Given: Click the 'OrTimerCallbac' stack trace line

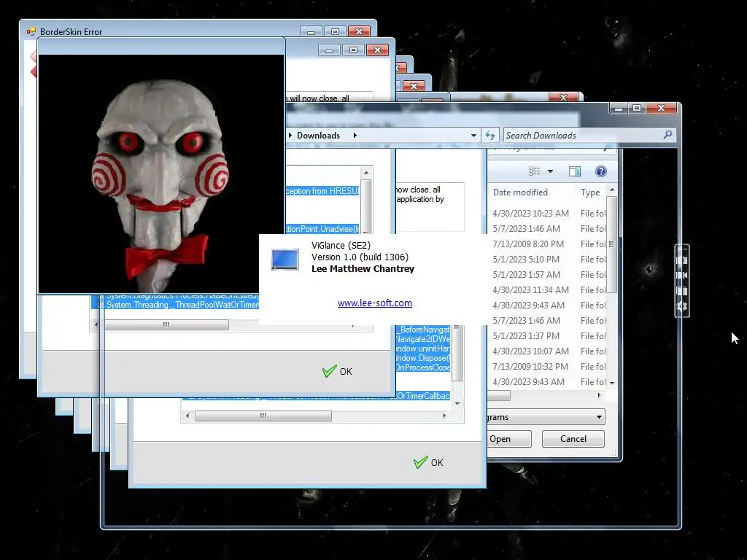Looking at the screenshot, I should [423, 396].
